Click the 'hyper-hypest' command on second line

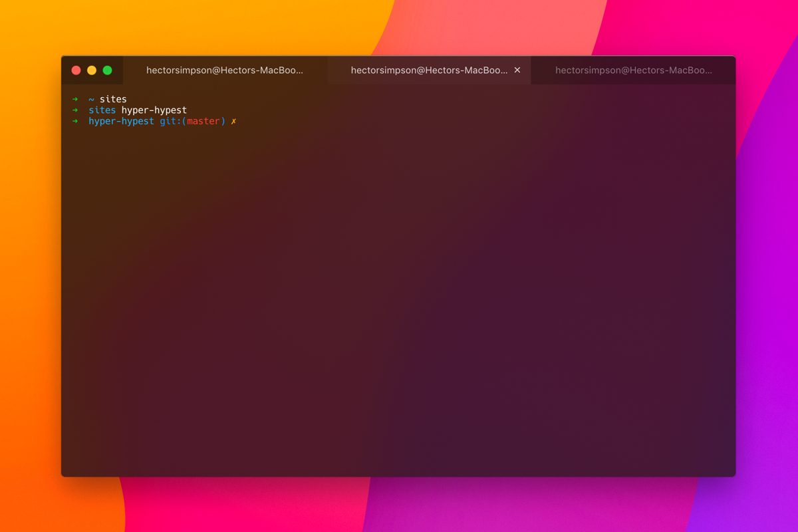154,110
